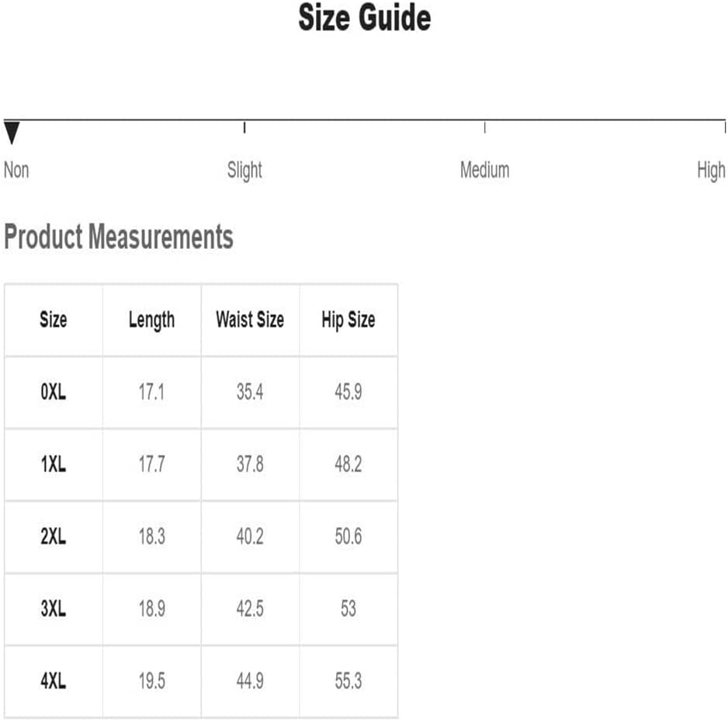Click the 50.6 hip size cell

click(x=348, y=537)
